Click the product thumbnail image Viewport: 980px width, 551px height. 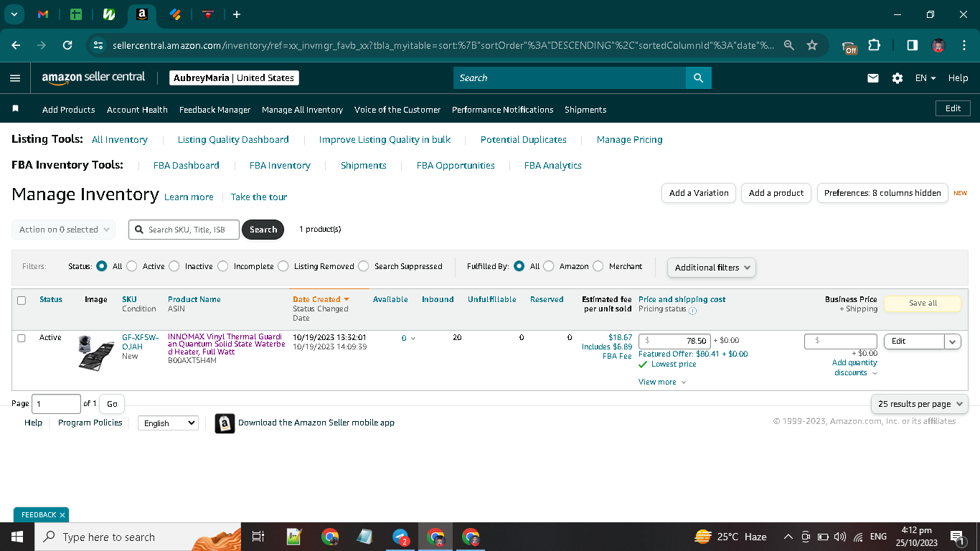pos(96,352)
